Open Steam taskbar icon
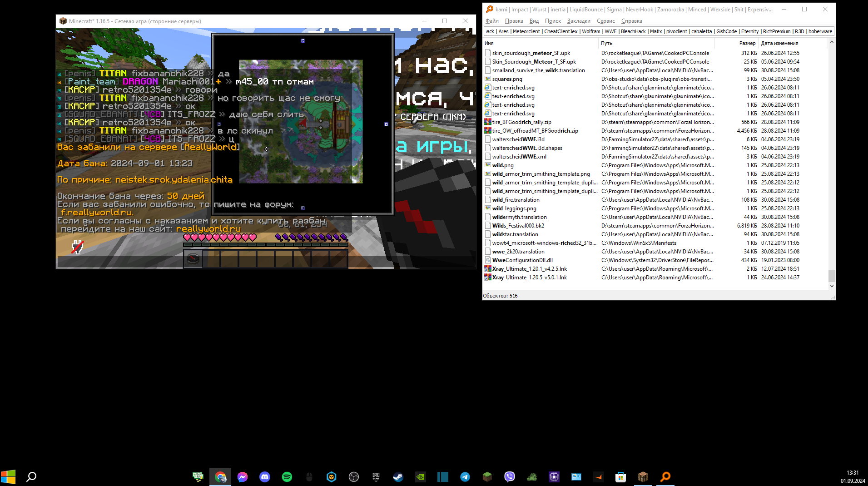 coord(398,476)
